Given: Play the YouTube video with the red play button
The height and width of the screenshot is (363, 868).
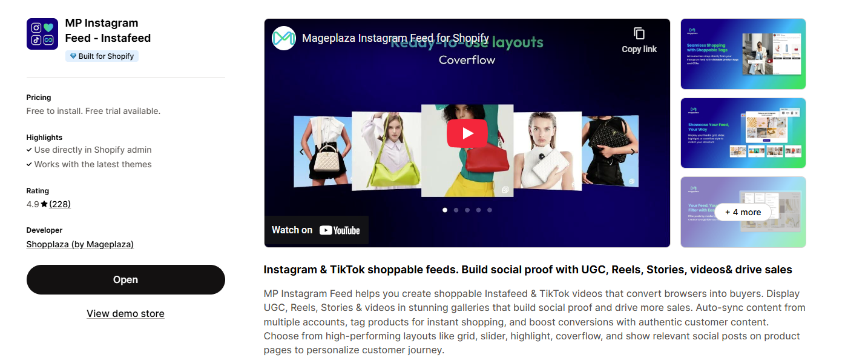Looking at the screenshot, I should pos(467,133).
